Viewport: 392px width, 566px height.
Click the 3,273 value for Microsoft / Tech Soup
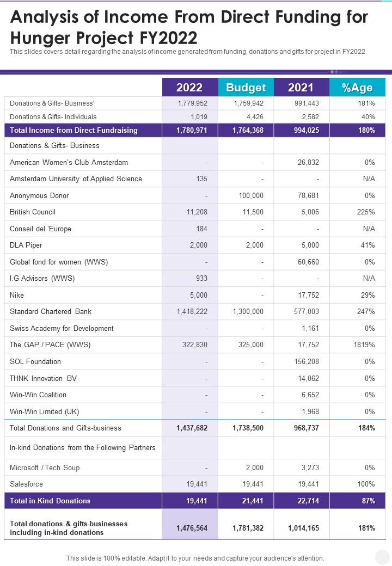pyautogui.click(x=310, y=468)
